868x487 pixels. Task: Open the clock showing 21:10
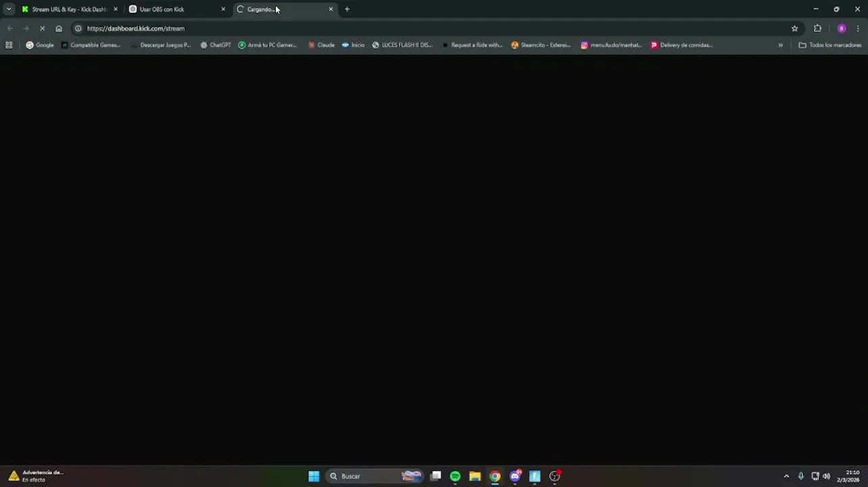pos(848,476)
